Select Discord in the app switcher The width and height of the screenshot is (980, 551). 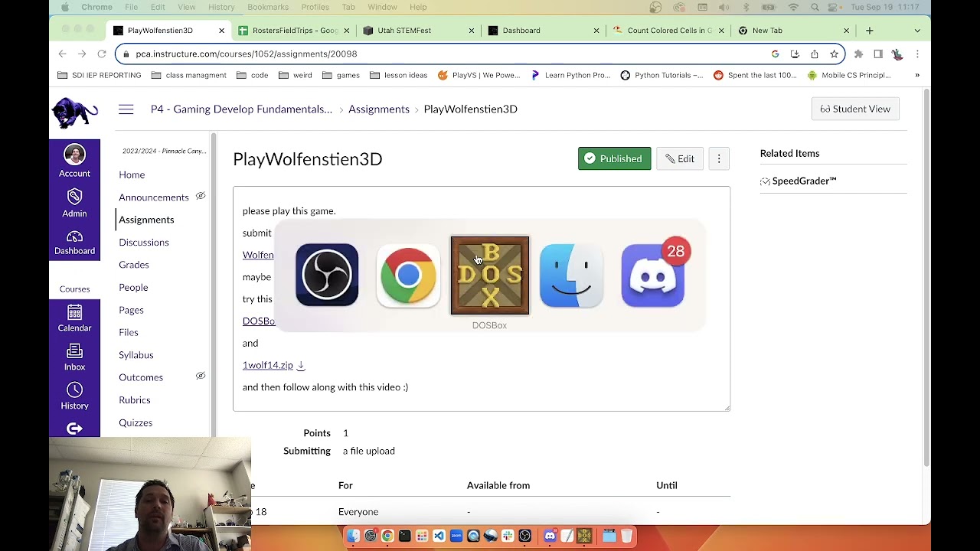[652, 275]
